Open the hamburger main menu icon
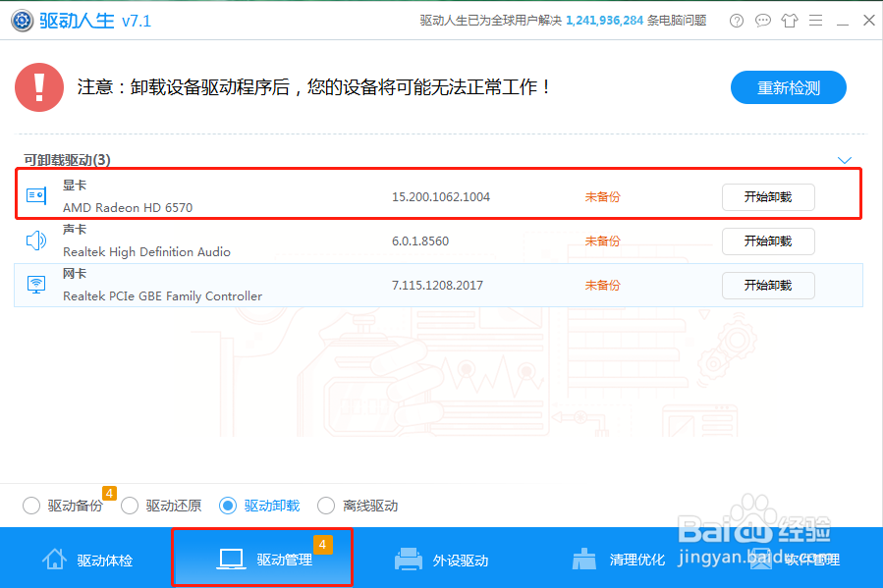The image size is (883, 588). click(x=815, y=21)
